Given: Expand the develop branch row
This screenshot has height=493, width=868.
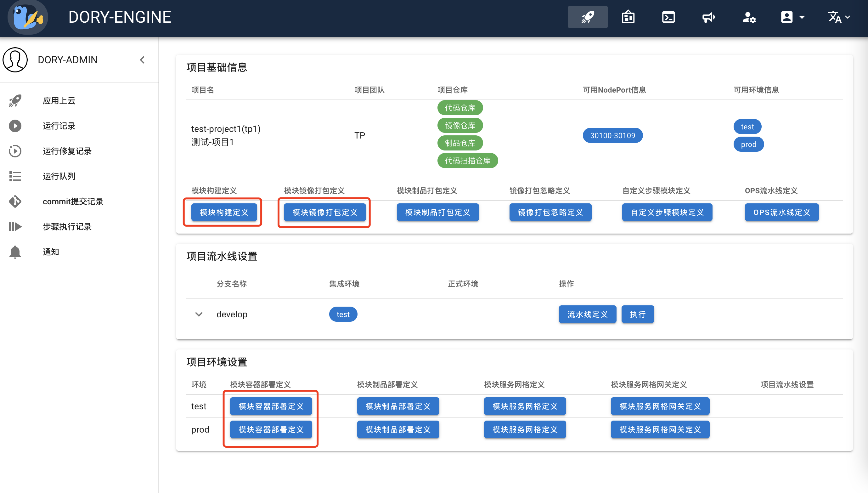Looking at the screenshot, I should pyautogui.click(x=199, y=314).
